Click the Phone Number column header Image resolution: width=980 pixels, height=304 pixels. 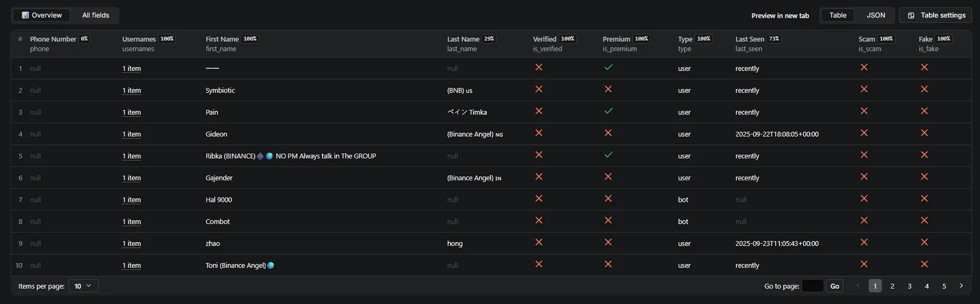pos(53,39)
